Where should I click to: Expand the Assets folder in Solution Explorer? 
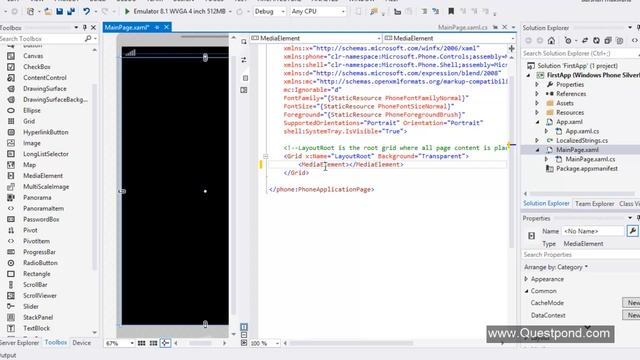537,103
